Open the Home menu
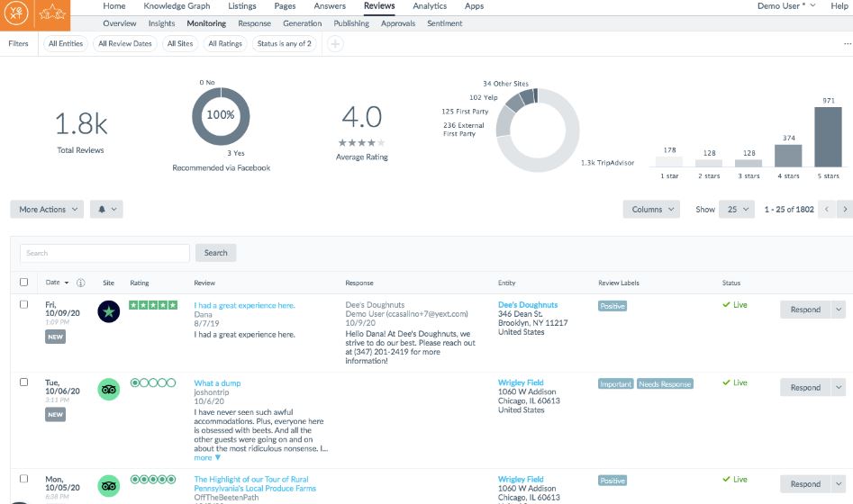Screen dimensions: 853x504 click(114, 6)
